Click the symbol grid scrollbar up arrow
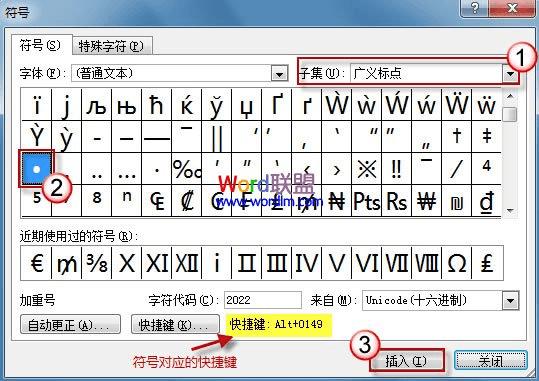539x381 pixels. pyautogui.click(x=510, y=96)
